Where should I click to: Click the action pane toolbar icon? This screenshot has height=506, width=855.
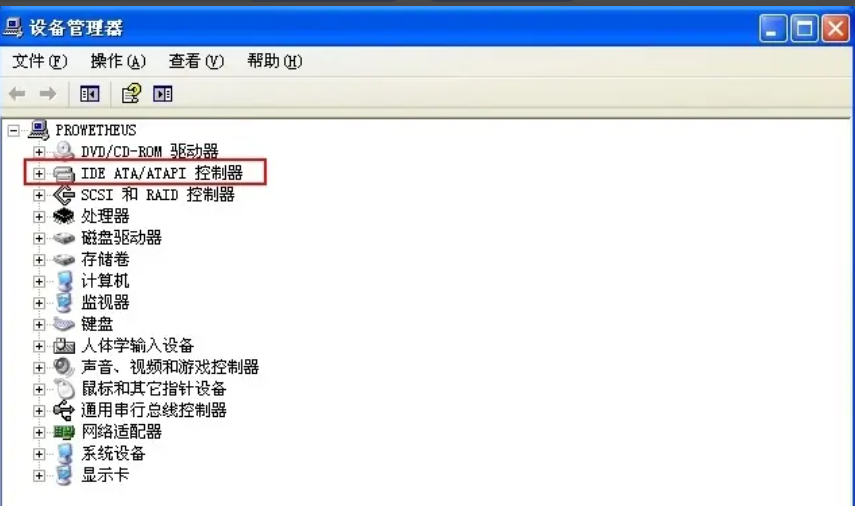pos(162,94)
